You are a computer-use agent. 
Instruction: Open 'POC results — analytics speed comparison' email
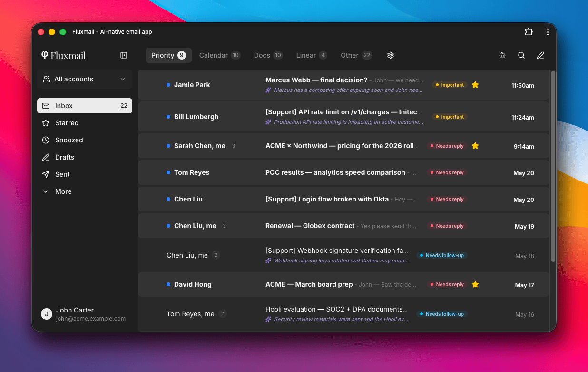click(x=343, y=172)
